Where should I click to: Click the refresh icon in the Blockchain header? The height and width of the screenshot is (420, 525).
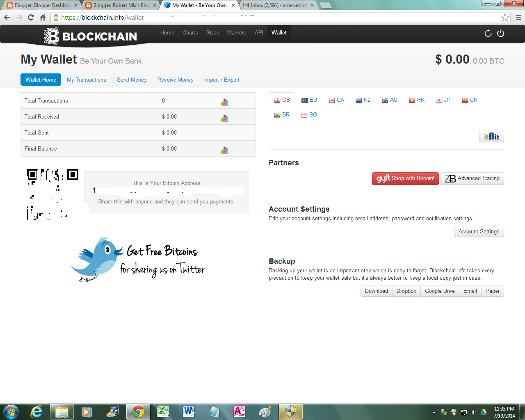click(x=488, y=33)
